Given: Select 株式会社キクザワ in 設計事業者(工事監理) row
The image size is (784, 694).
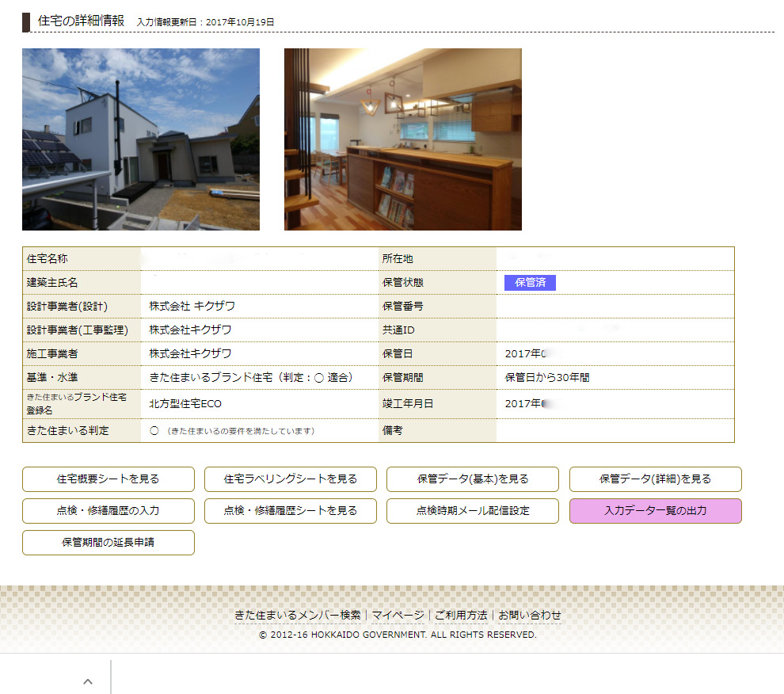Looking at the screenshot, I should 191,330.
